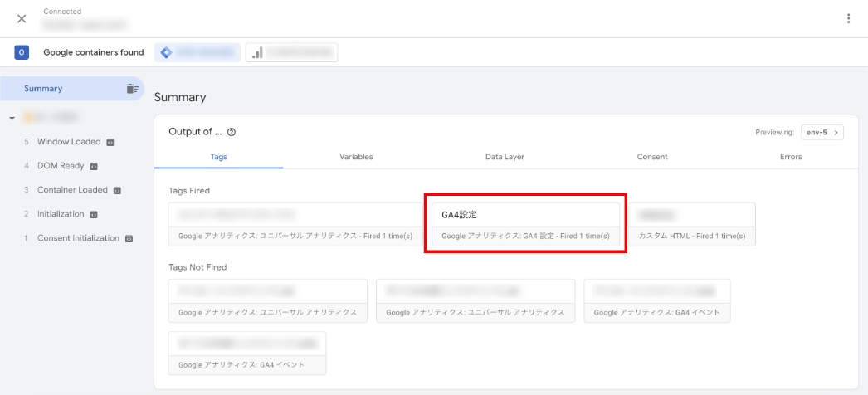Screen dimensions: 868x395
Task: Collapse the page event tree arrow
Action: pyautogui.click(x=12, y=118)
